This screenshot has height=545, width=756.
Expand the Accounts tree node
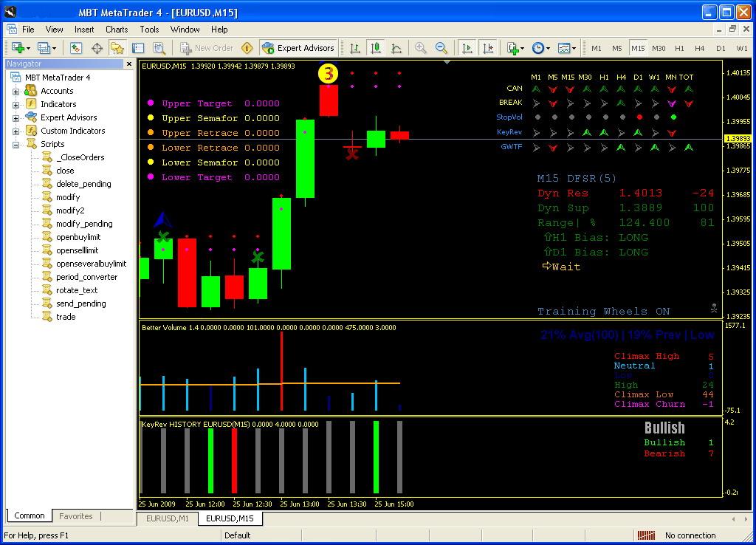(x=16, y=92)
